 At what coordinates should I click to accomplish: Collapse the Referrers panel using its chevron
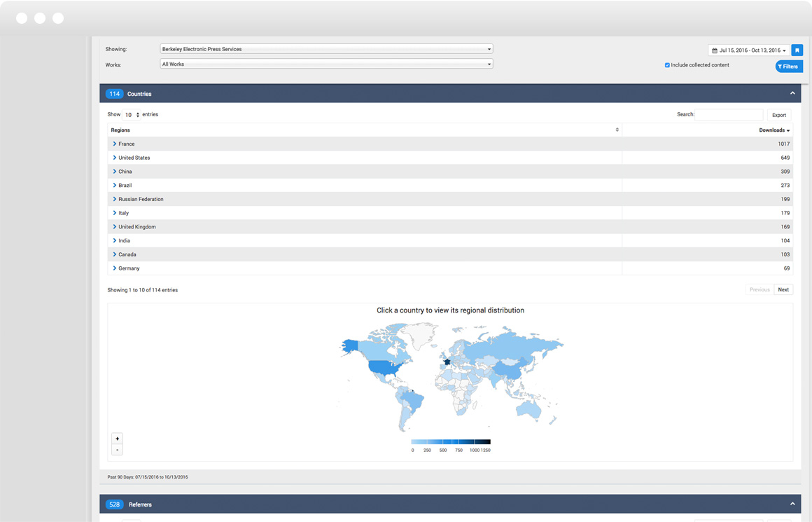tap(792, 504)
